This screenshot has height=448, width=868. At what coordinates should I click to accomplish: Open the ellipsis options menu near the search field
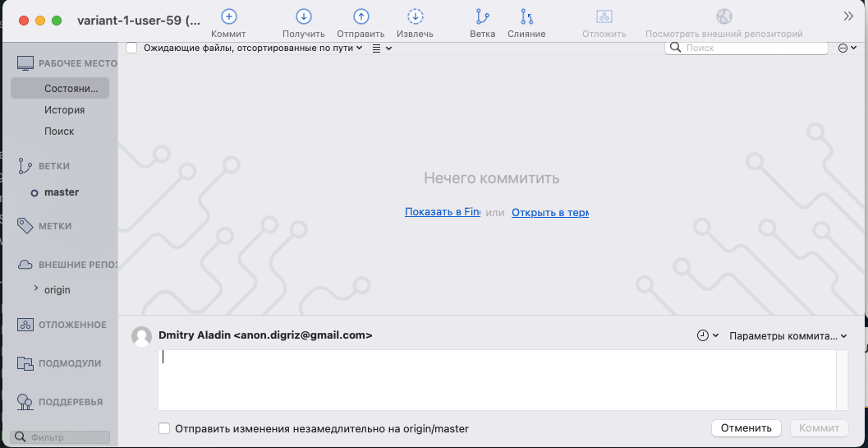click(x=847, y=48)
